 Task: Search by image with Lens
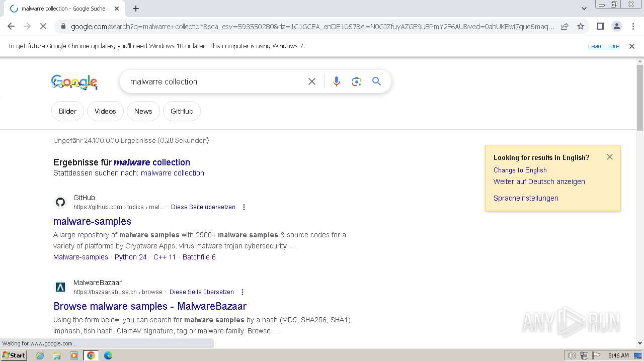coord(357,81)
